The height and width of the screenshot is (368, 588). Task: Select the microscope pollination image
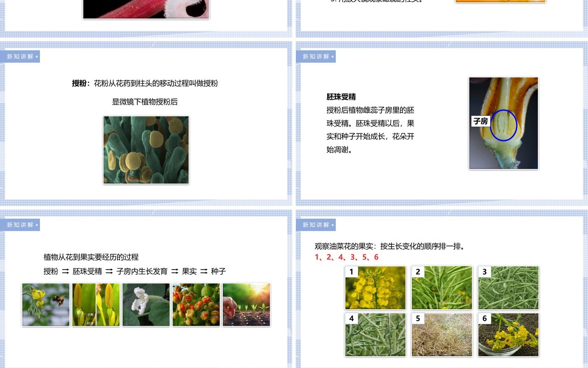click(146, 150)
